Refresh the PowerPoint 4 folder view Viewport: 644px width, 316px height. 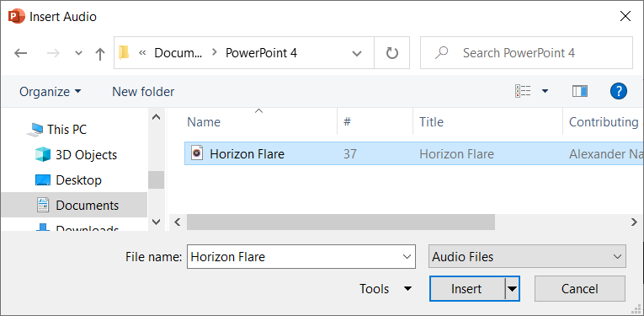pyautogui.click(x=391, y=53)
